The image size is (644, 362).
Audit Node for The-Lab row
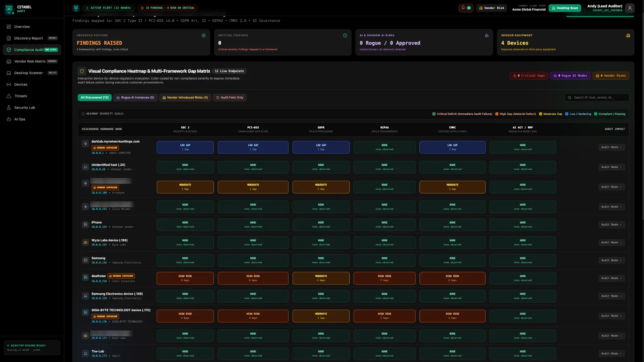[x=611, y=354]
